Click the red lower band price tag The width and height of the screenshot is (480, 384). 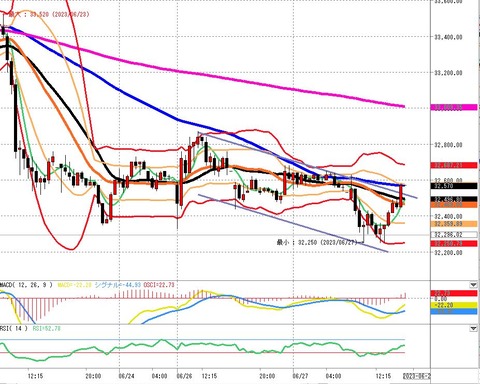pos(454,244)
